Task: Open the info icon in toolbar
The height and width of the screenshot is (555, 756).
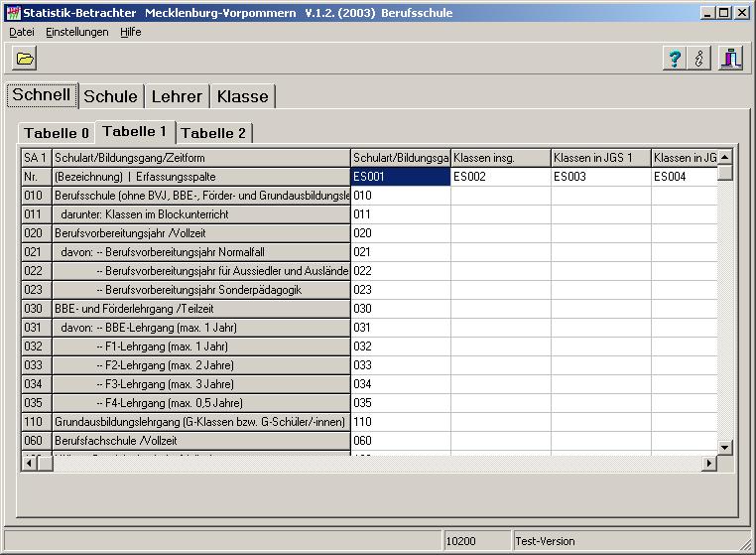Action: (699, 59)
